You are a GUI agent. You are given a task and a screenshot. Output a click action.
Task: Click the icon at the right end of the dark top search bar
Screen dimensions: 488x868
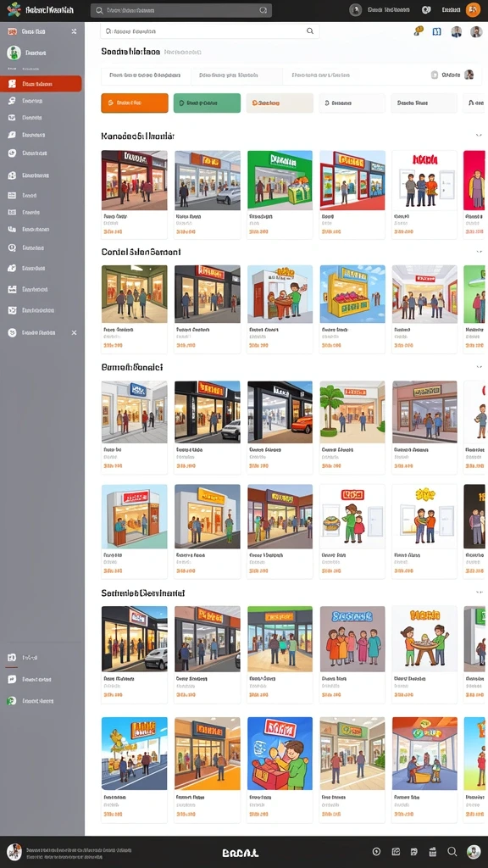pyautogui.click(x=263, y=10)
